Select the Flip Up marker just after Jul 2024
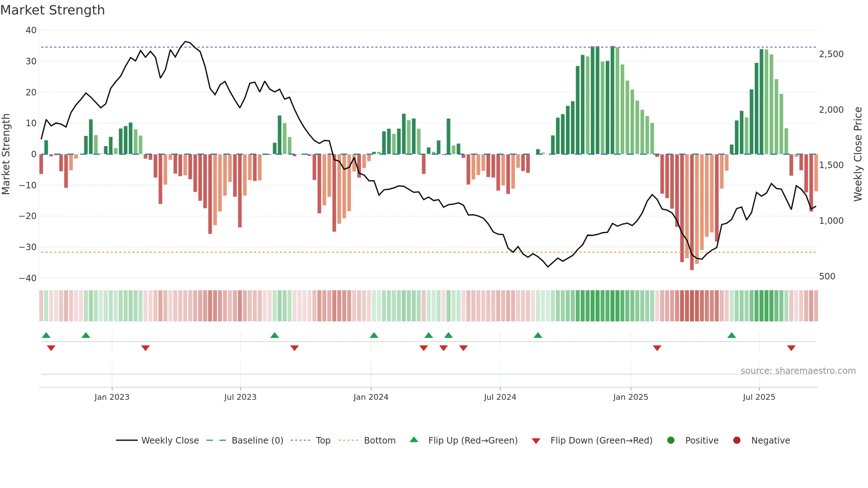 click(538, 335)
